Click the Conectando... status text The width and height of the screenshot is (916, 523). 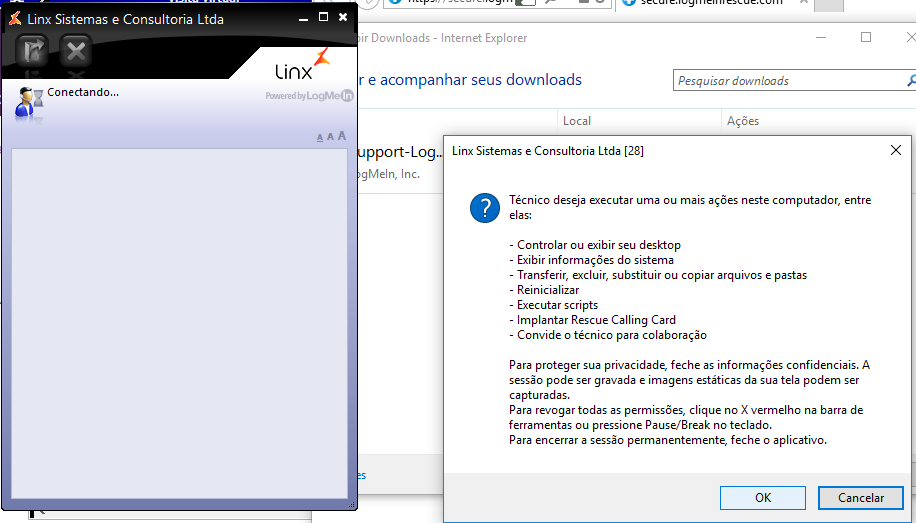click(83, 92)
